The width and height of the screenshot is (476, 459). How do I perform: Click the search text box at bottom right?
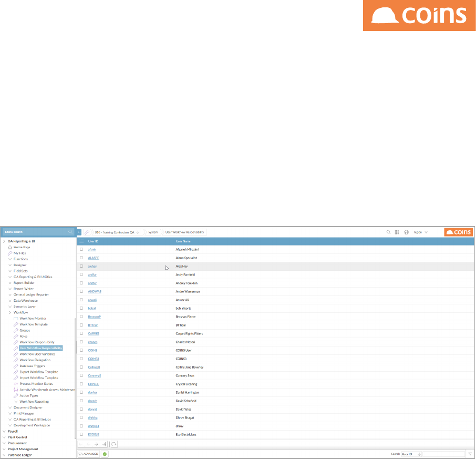click(443, 454)
